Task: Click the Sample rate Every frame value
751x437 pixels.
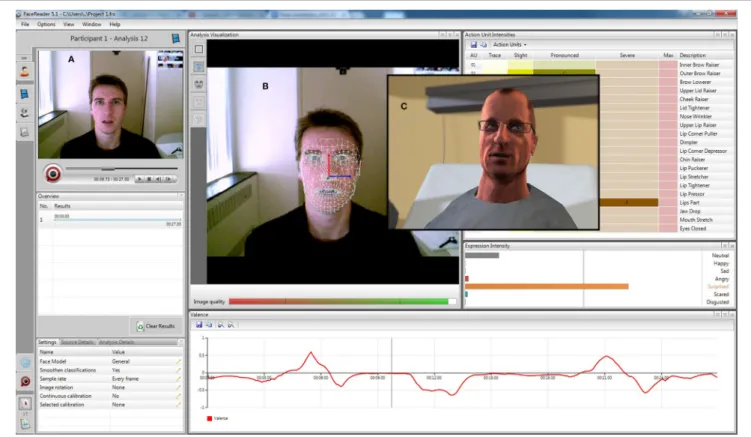Action: [x=125, y=379]
